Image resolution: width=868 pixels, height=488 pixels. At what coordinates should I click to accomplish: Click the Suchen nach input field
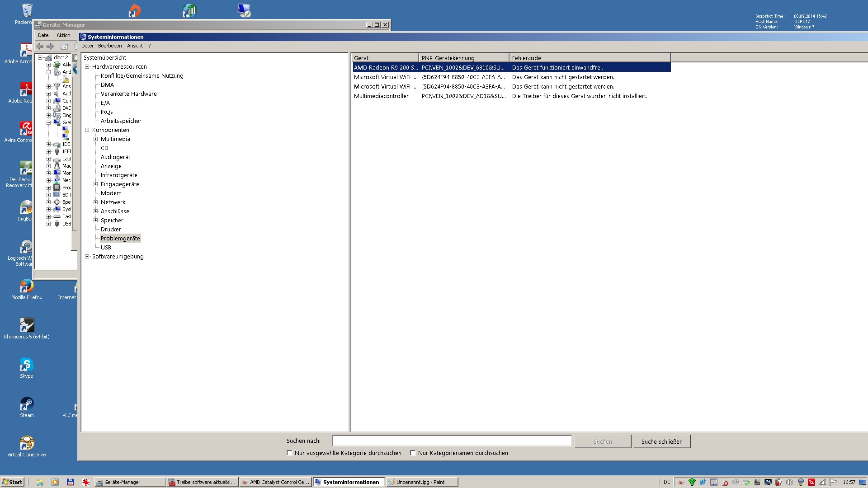[452, 441]
